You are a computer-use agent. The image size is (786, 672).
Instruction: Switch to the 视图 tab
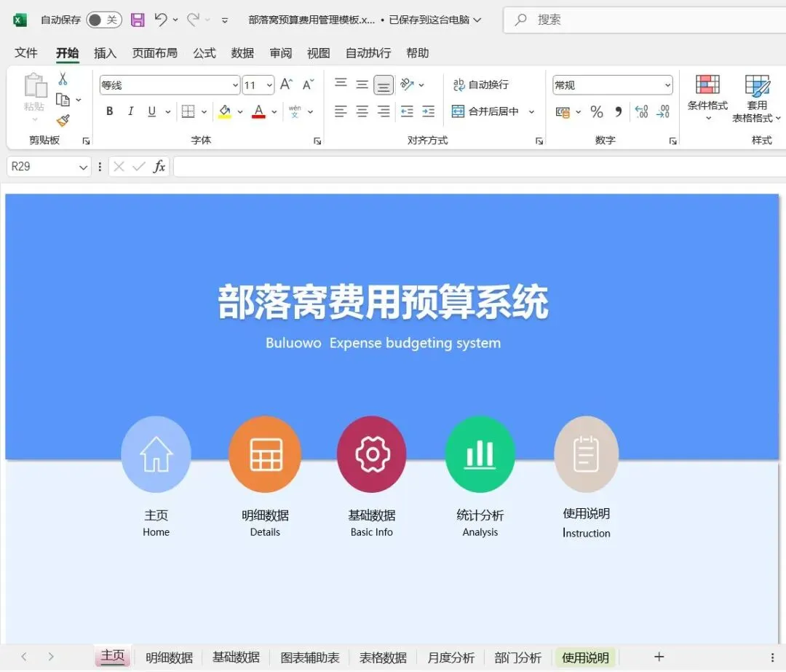pyautogui.click(x=318, y=52)
